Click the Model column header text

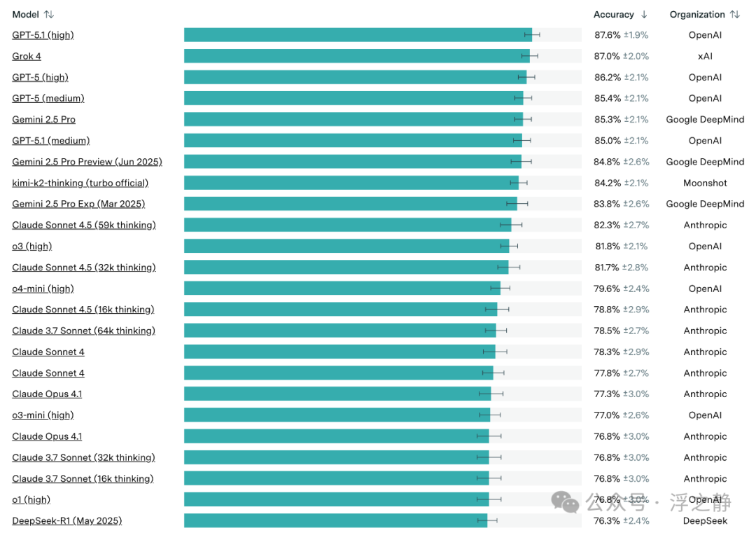click(x=26, y=15)
